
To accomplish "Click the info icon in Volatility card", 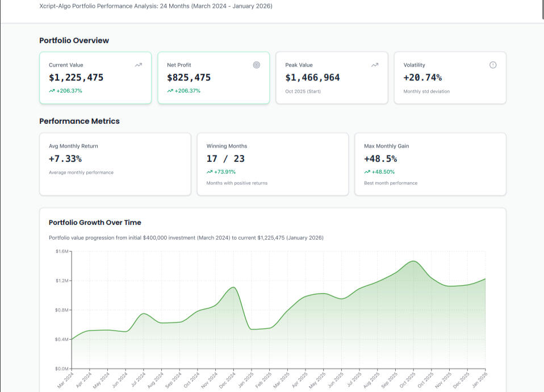I will [x=493, y=65].
